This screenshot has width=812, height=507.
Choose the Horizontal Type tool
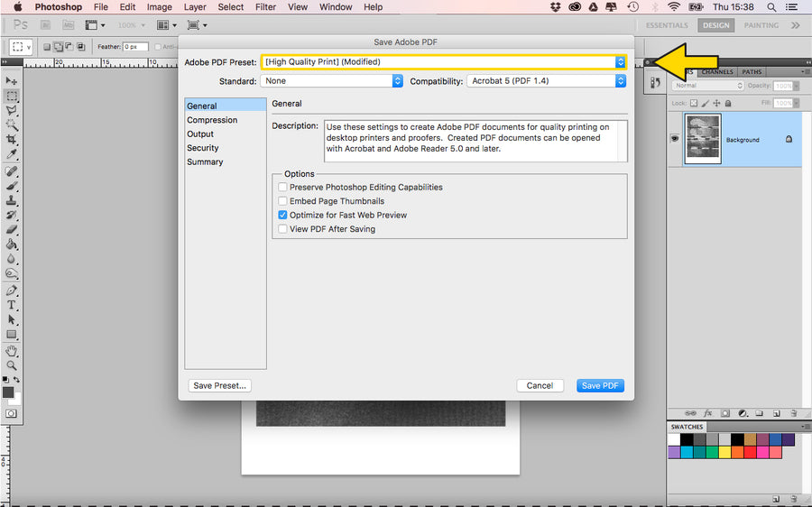12,305
